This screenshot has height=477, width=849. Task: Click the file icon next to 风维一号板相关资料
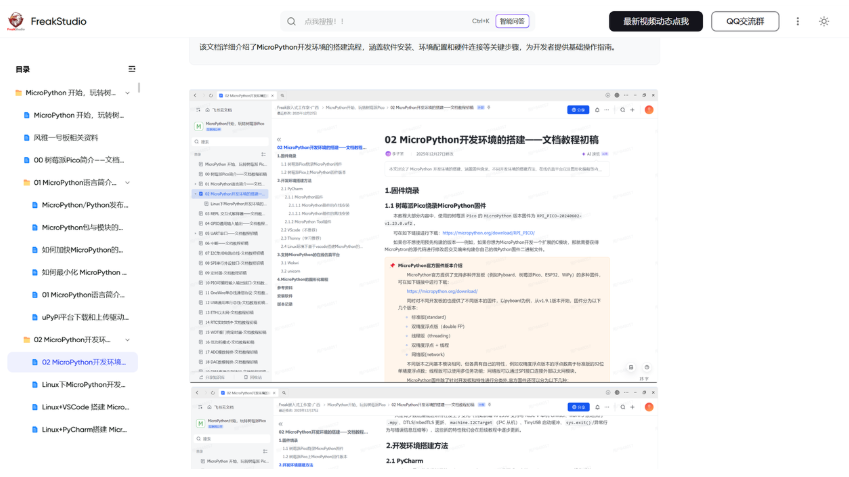(x=27, y=138)
